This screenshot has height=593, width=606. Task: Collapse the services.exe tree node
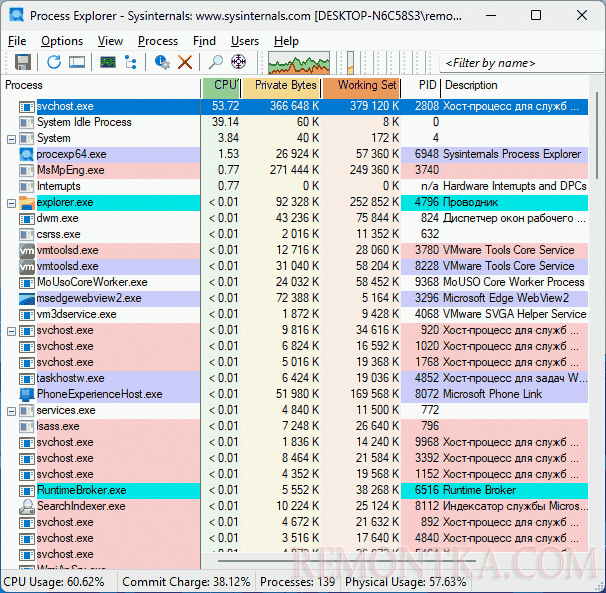point(11,410)
